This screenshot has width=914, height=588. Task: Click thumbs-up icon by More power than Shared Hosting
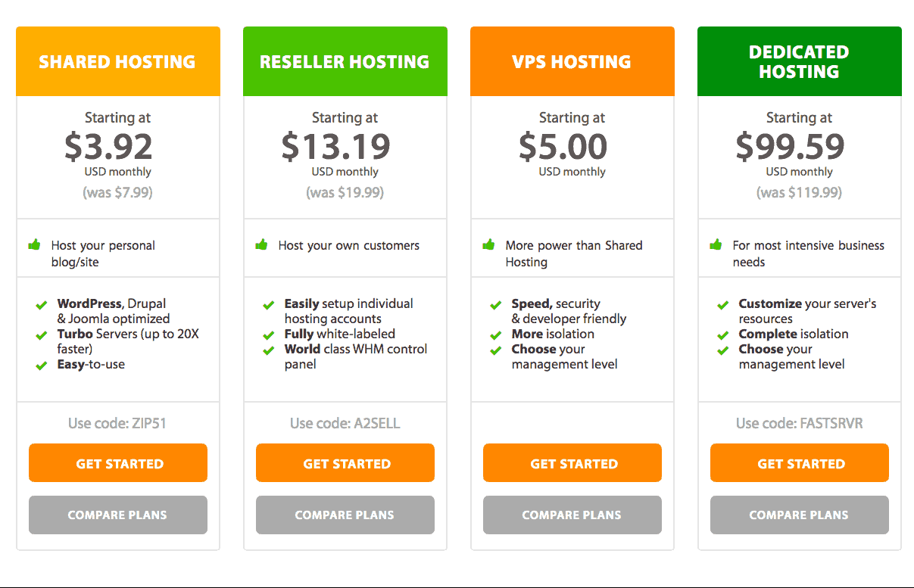point(488,244)
